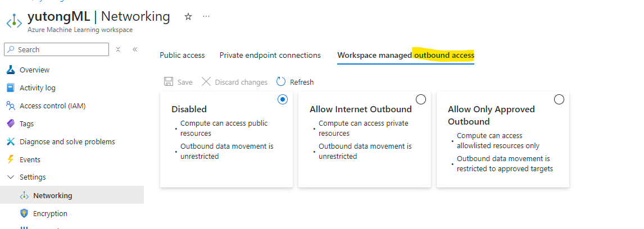Click 'Compute can access allowlisted resources only'
The height and width of the screenshot is (229, 644).
pyautogui.click(x=498, y=140)
